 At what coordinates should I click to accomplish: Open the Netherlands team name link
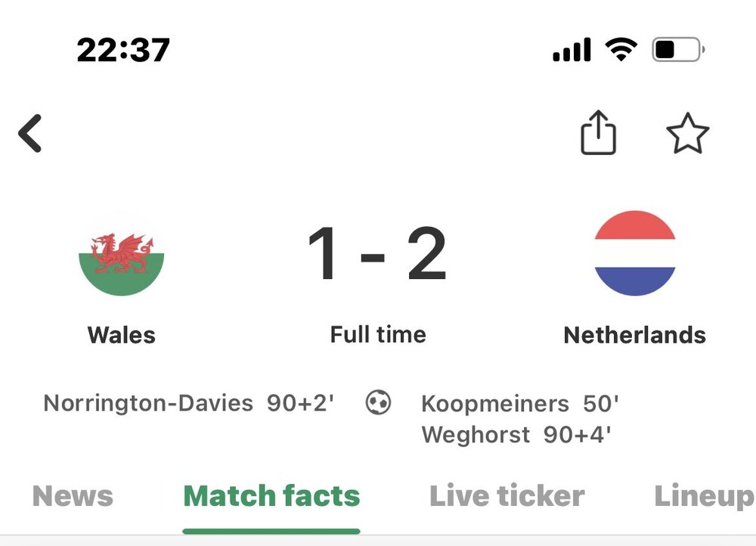(635, 335)
